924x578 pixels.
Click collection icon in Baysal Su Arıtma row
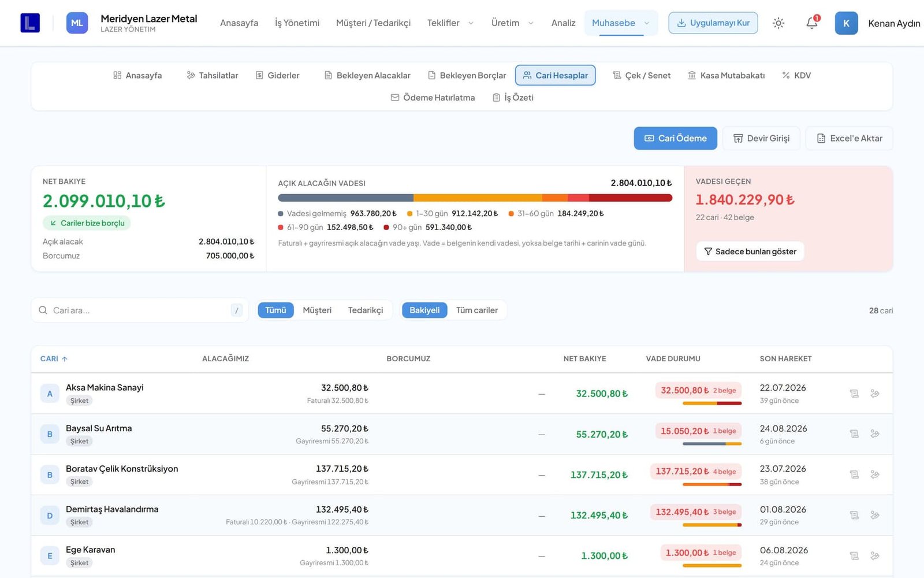(875, 434)
